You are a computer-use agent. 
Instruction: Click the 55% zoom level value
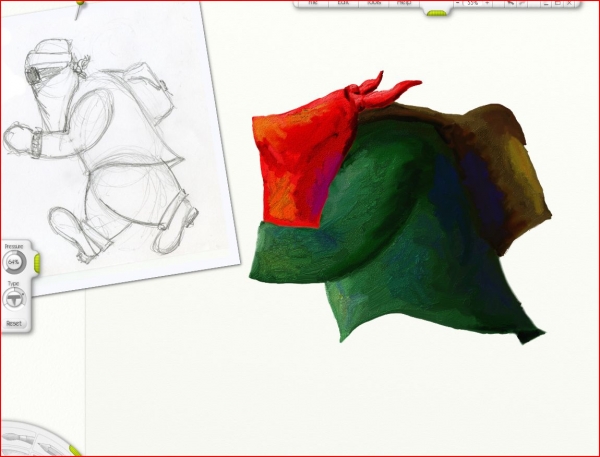pyautogui.click(x=473, y=3)
